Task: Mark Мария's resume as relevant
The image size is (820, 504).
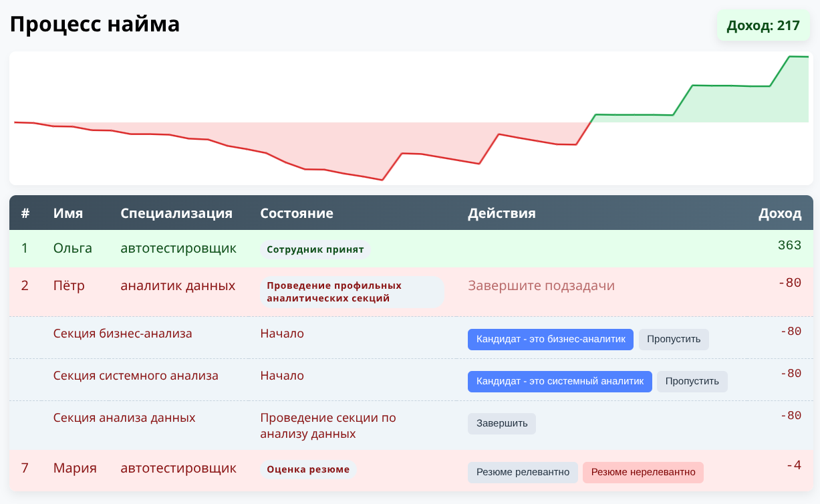Action: pos(523,472)
